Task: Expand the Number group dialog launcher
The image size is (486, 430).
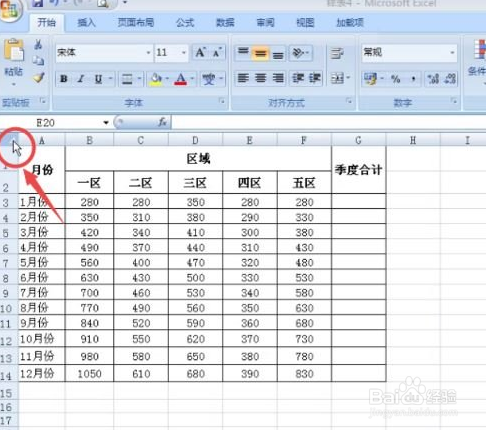Action: point(454,101)
